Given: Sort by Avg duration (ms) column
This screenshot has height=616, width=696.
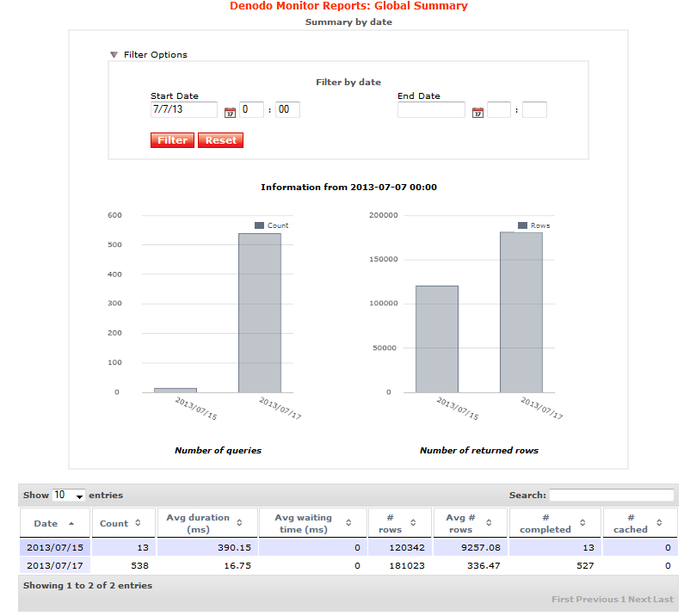Looking at the screenshot, I should click(x=207, y=523).
